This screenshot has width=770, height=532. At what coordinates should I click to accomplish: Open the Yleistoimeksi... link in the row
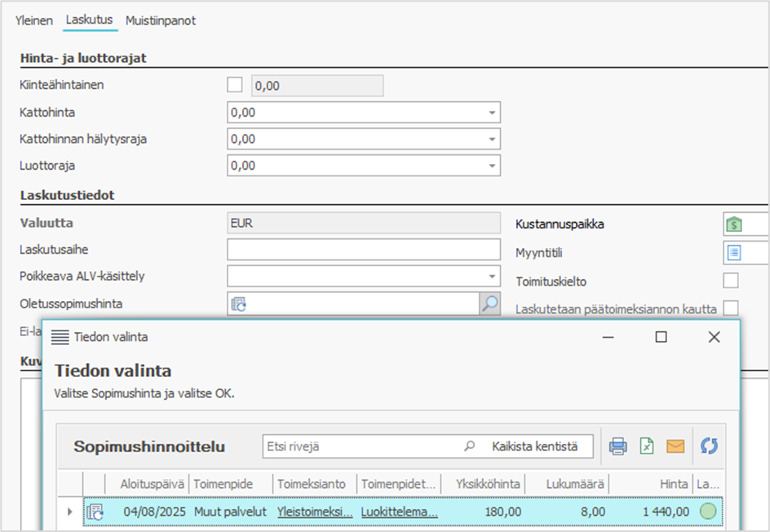(x=315, y=512)
